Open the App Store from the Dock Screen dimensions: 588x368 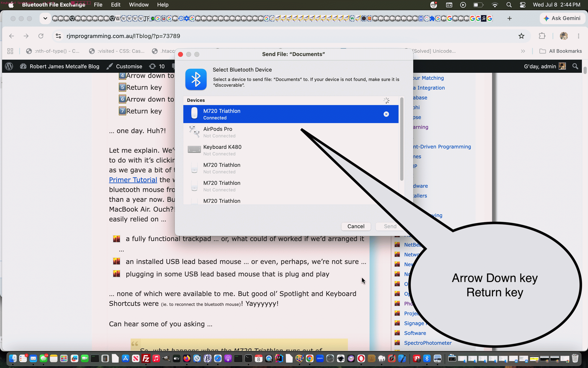coord(125,359)
